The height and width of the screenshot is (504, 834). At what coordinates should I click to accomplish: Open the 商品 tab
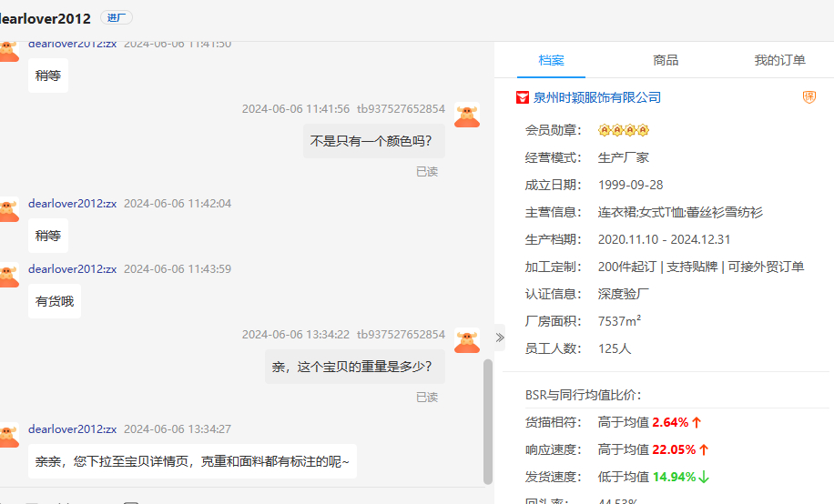pos(666,61)
